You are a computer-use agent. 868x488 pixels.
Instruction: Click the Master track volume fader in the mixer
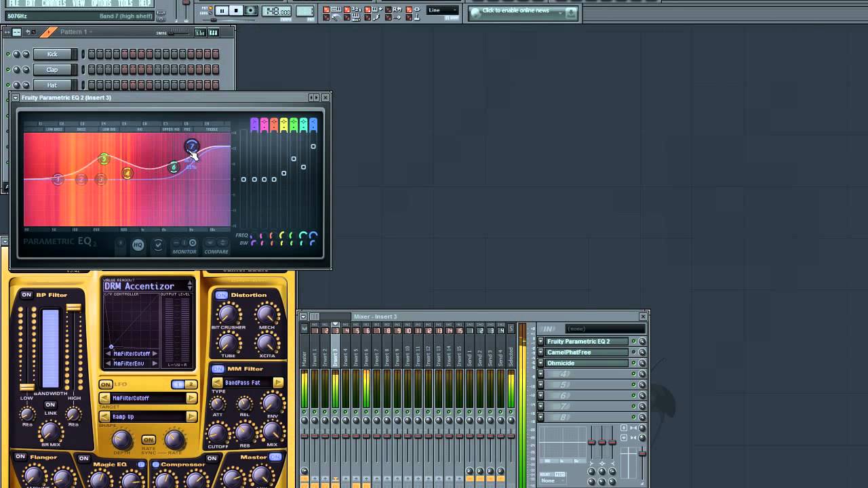pyautogui.click(x=304, y=436)
